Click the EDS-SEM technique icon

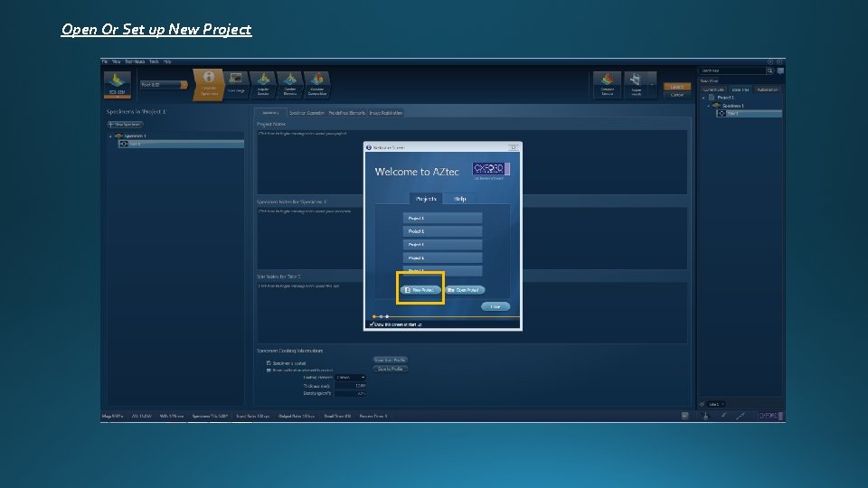coord(118,85)
